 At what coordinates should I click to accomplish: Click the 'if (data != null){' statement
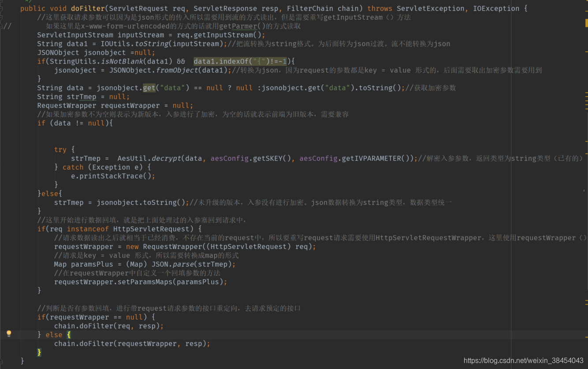(75, 123)
